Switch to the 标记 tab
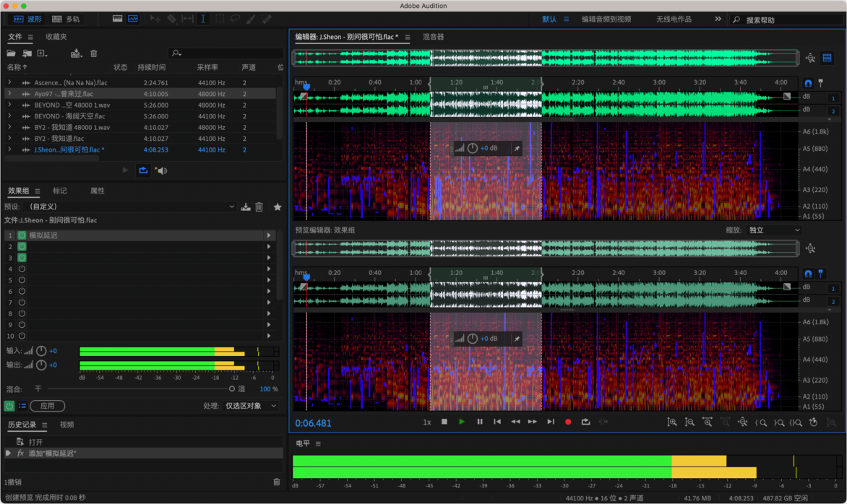Viewport: 847px width, 504px height. click(60, 191)
